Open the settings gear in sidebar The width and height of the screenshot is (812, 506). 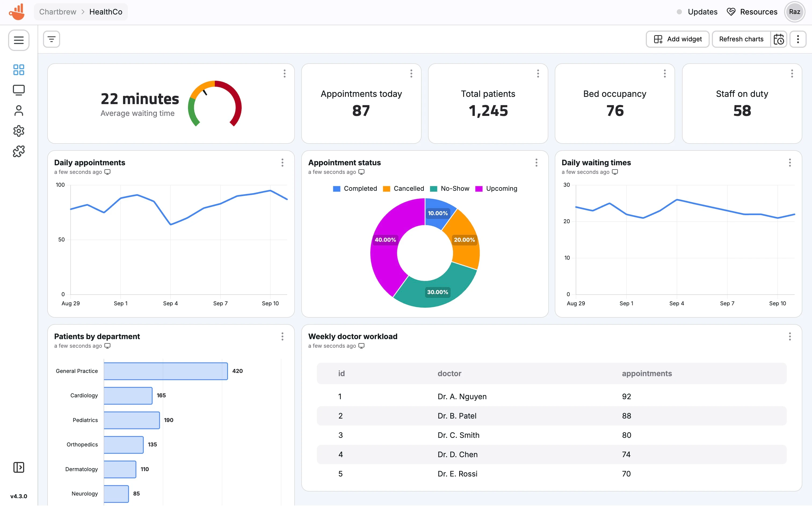pyautogui.click(x=19, y=131)
